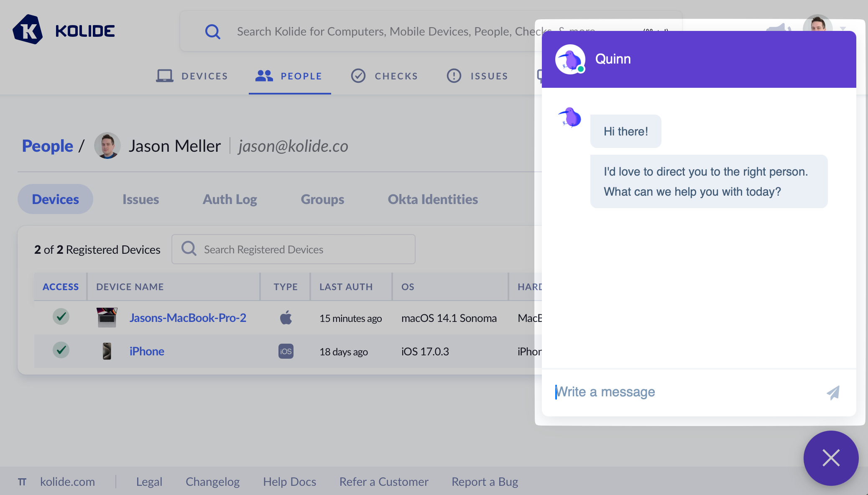Open the Legal footer link

[149, 482]
